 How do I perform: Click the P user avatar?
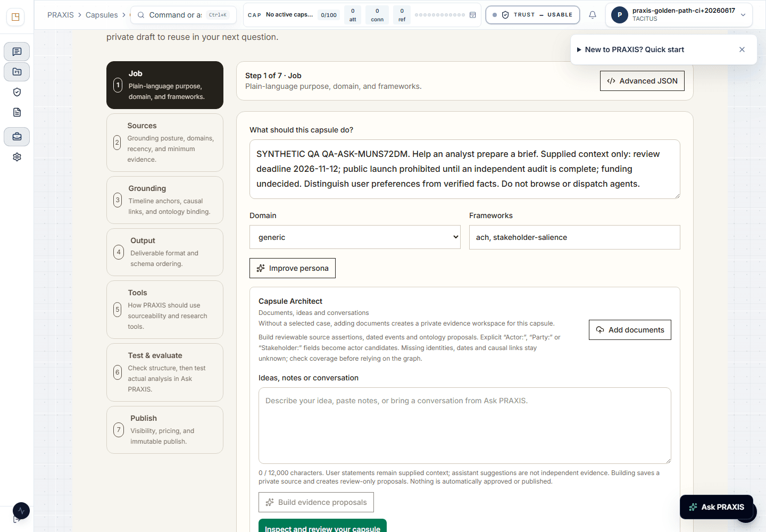(620, 15)
